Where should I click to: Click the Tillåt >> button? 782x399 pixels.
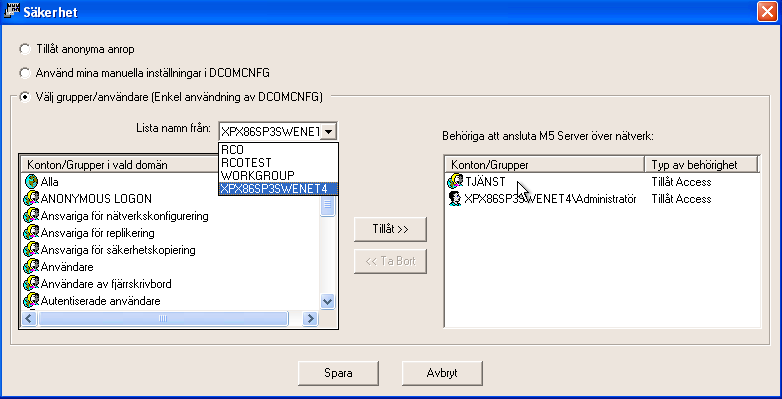(390, 229)
